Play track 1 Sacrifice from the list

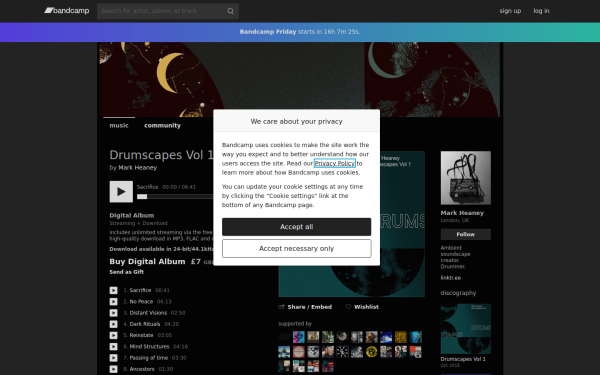[x=114, y=290]
